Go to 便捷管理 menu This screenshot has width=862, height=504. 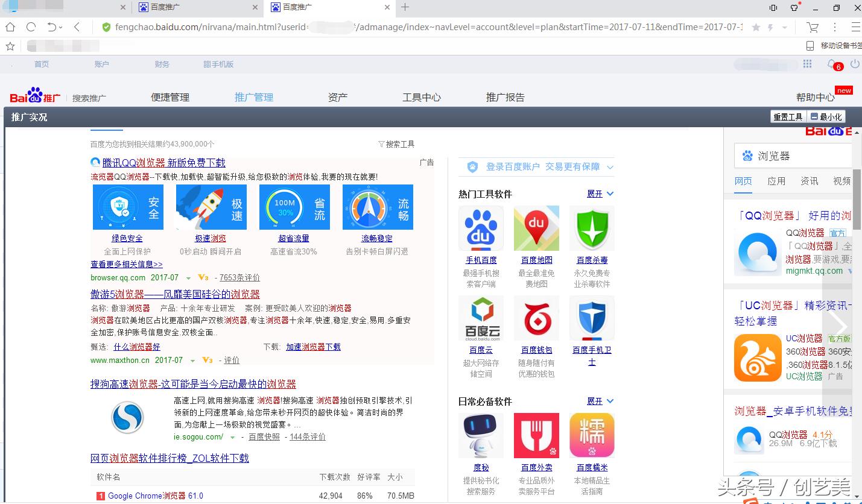click(x=170, y=97)
